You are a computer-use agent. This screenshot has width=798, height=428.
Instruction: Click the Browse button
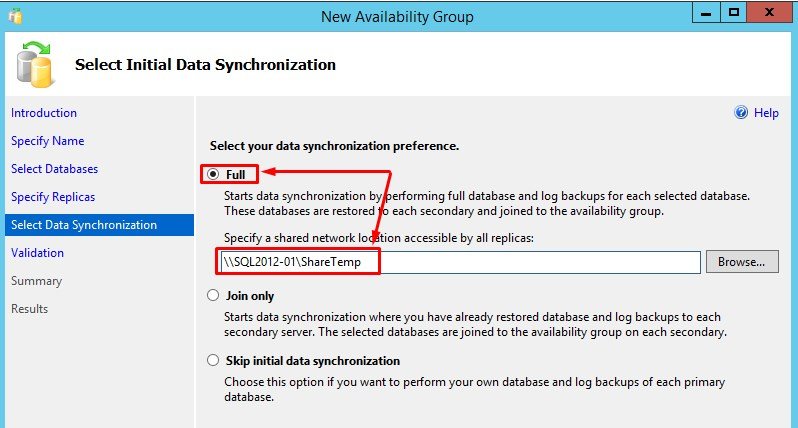click(x=742, y=262)
